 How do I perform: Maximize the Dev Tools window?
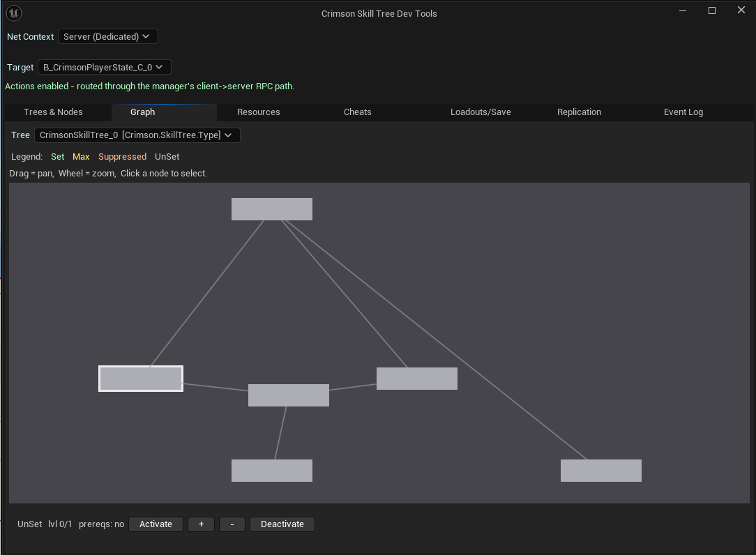tap(711, 10)
